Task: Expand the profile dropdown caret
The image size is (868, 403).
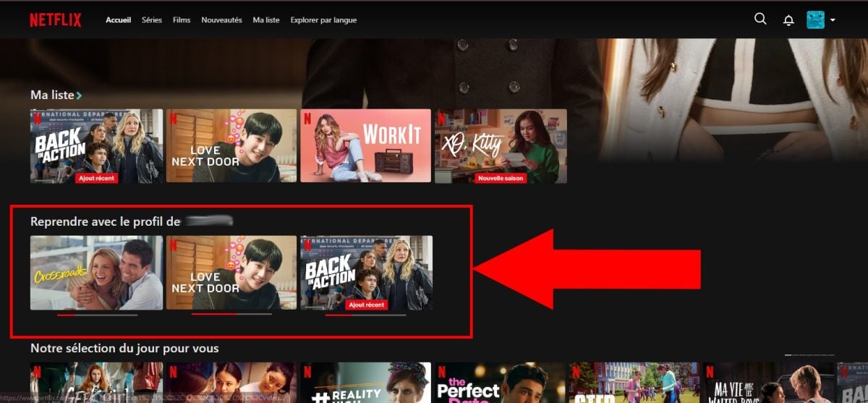Action: (x=833, y=20)
